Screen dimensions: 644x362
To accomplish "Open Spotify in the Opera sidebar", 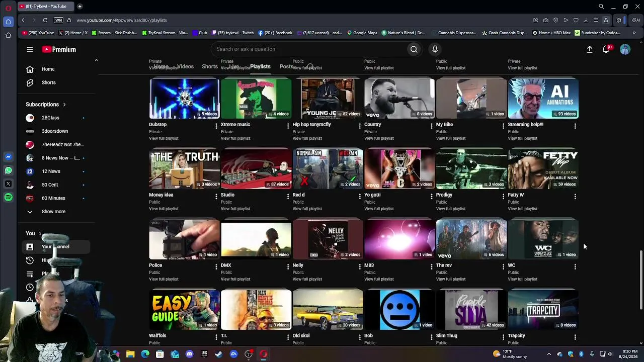I will click(x=9, y=198).
